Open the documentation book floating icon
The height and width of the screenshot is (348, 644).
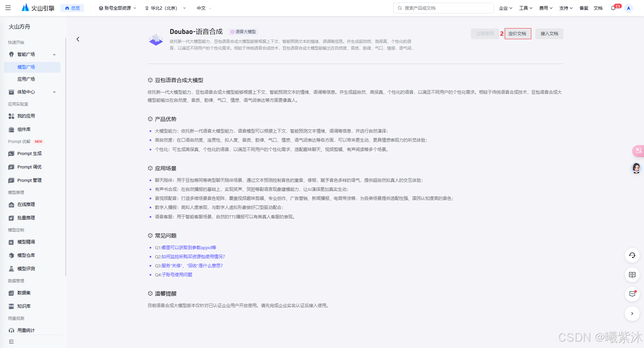pos(632,275)
